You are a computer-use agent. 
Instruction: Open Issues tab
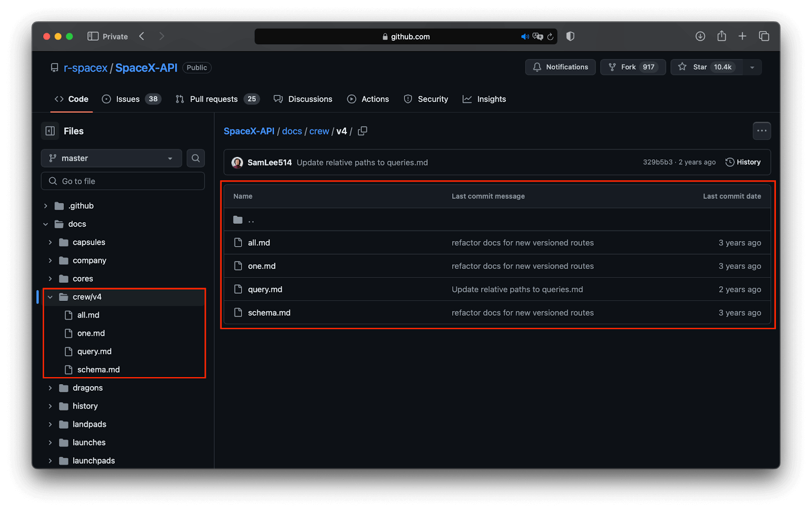tap(131, 99)
